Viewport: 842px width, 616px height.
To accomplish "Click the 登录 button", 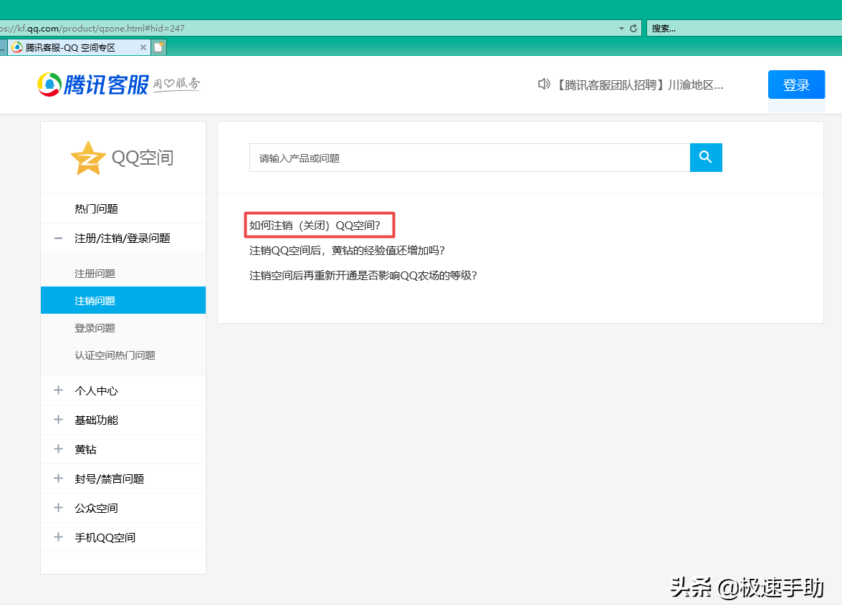I will point(796,84).
